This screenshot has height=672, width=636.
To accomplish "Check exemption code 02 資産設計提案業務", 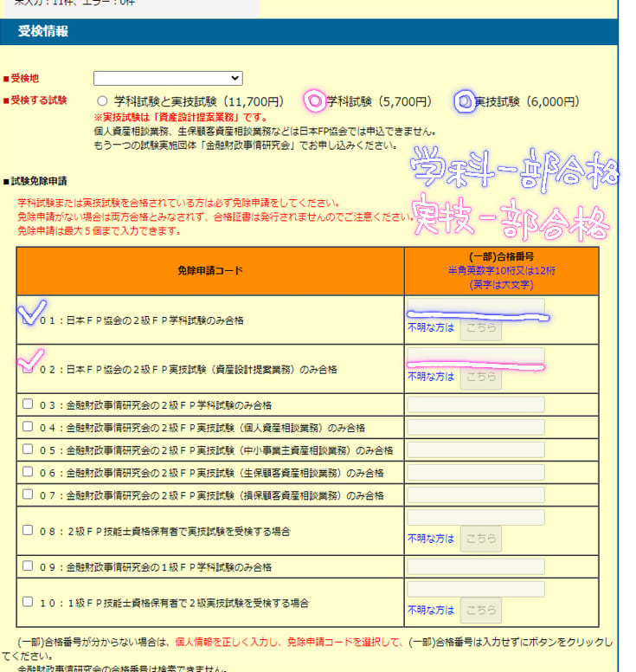I will point(29,366).
